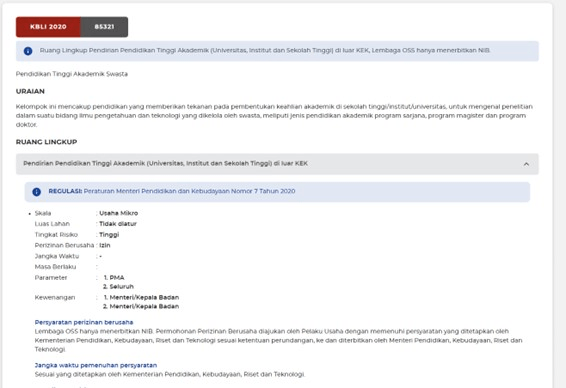566x388 pixels.
Task: Click the URAIAN heading
Action: tap(30, 91)
